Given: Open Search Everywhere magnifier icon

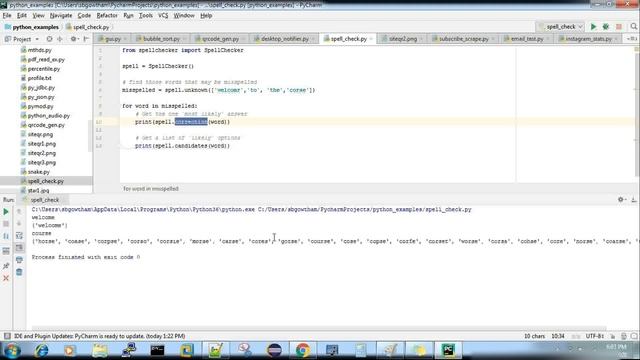Looking at the screenshot, I should pyautogui.click(x=633, y=27).
